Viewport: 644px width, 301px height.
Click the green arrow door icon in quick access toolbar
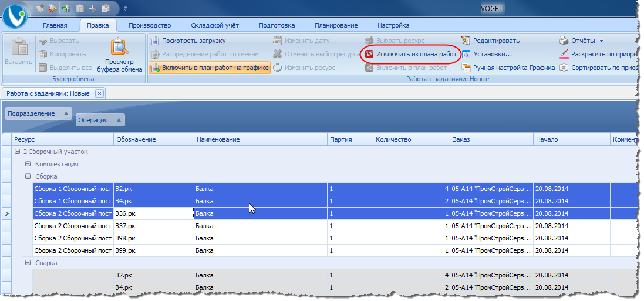coord(66,8)
